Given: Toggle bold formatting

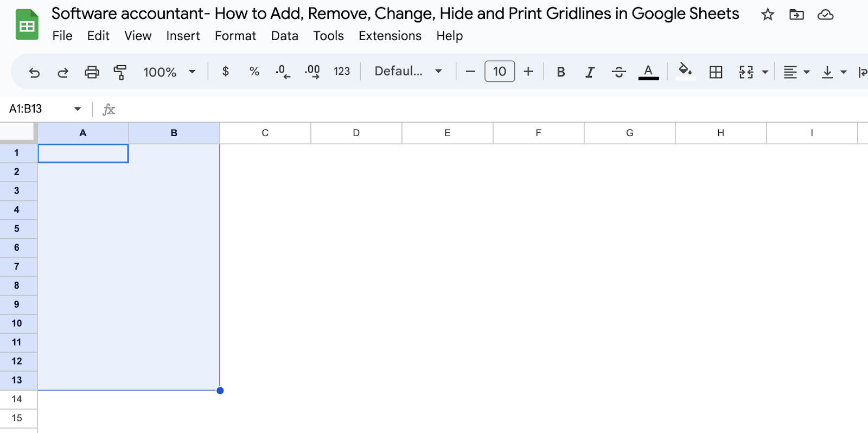Looking at the screenshot, I should point(561,72).
